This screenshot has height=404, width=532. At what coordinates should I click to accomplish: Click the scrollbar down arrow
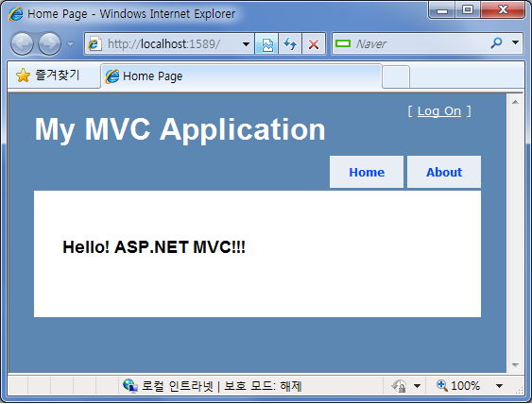coord(515,365)
